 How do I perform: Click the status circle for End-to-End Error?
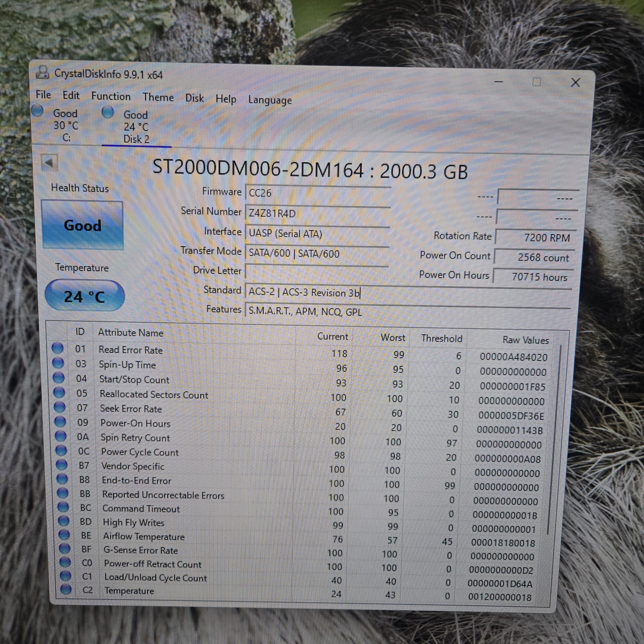(62, 479)
